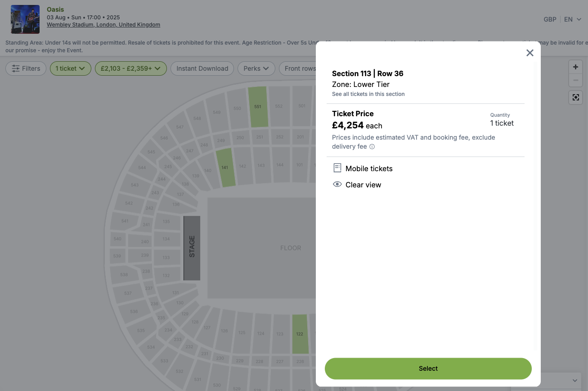The image size is (588, 391).
Task: Open the EN language selector
Action: click(x=573, y=19)
